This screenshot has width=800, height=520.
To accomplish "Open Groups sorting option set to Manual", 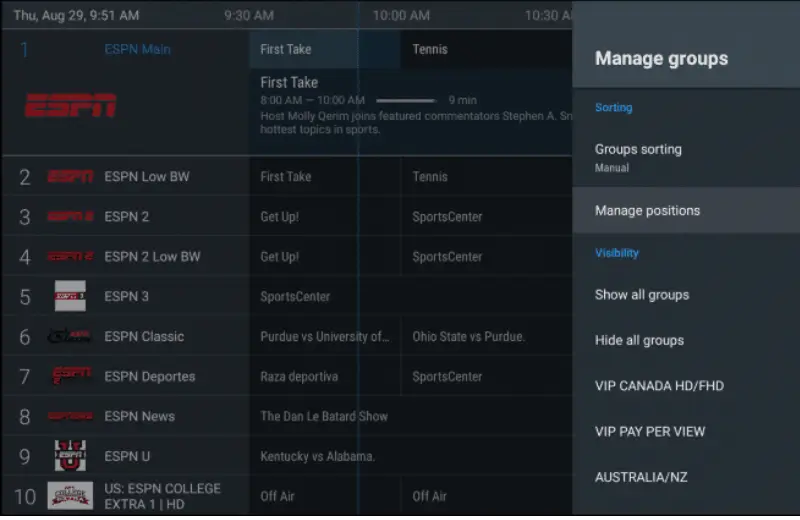I will 638,157.
